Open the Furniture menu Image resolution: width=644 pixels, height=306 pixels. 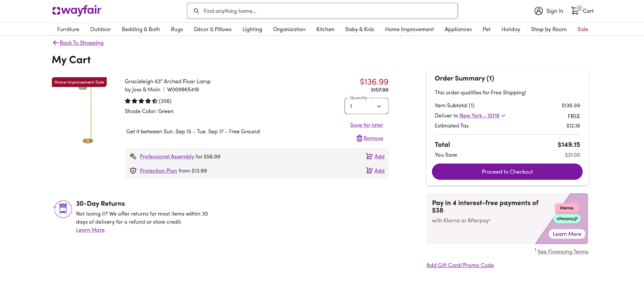pyautogui.click(x=68, y=29)
